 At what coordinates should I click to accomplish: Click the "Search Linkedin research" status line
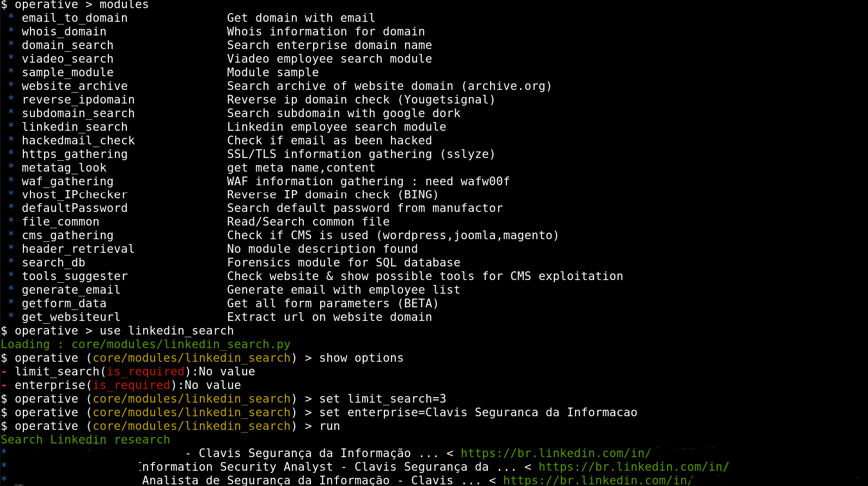click(85, 440)
